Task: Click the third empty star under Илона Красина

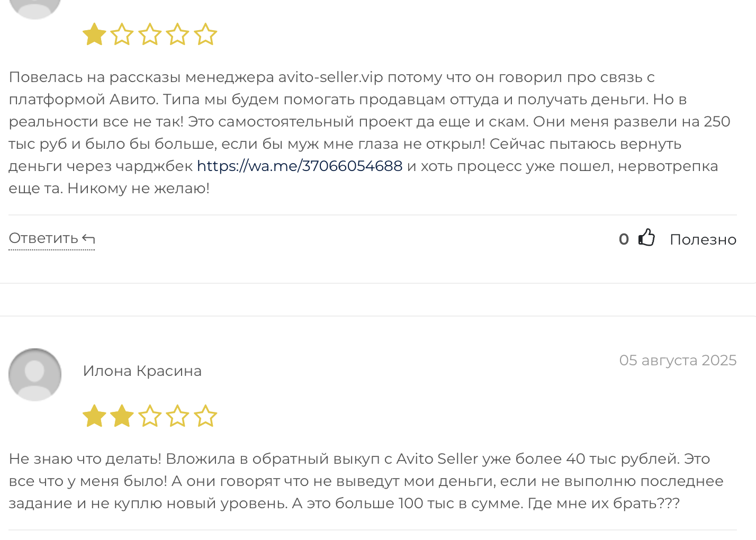Action: [150, 416]
